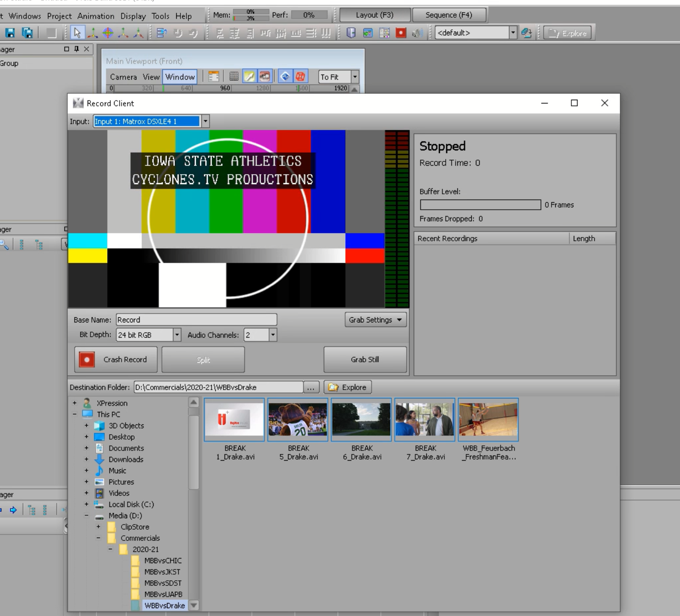Pin the manager panel with pushpin icon

77,49
